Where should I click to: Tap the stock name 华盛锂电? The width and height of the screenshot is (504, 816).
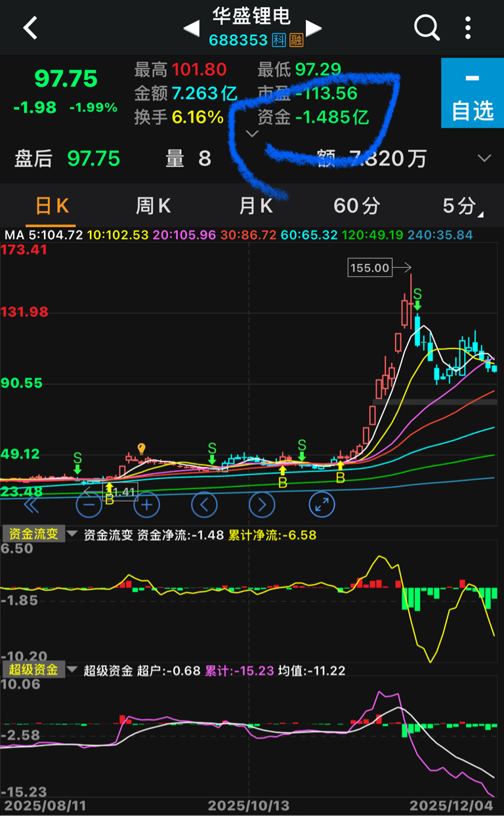pos(251,16)
